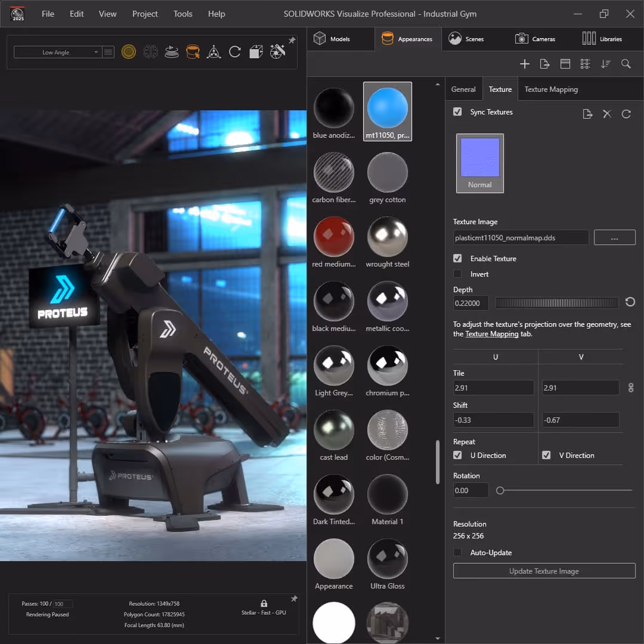Add a new appearance with plus icon

525,64
